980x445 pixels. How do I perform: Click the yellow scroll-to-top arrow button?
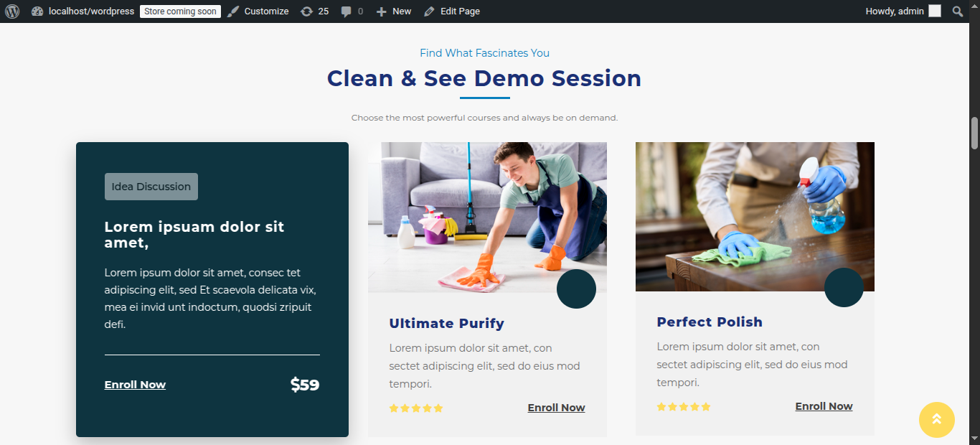[937, 420]
